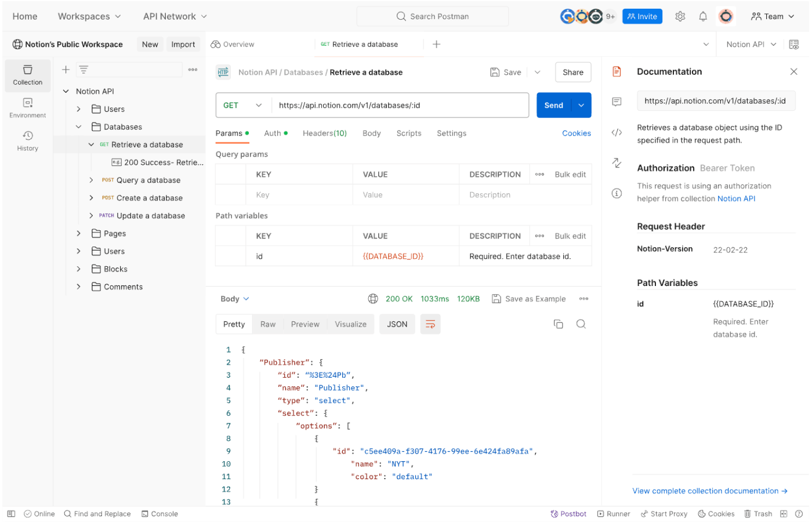Expand the Blocks folder

coord(78,269)
